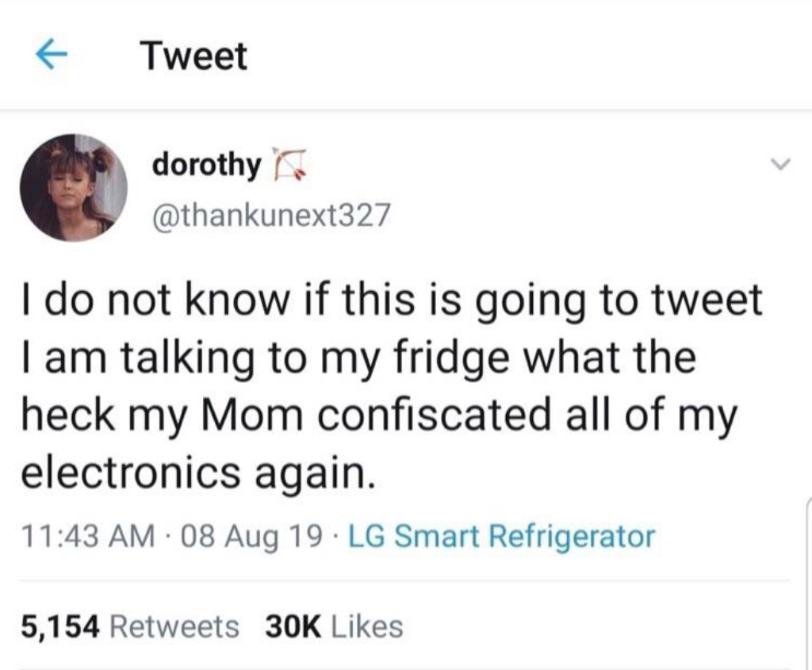Open the dorothy display name profile

point(205,165)
